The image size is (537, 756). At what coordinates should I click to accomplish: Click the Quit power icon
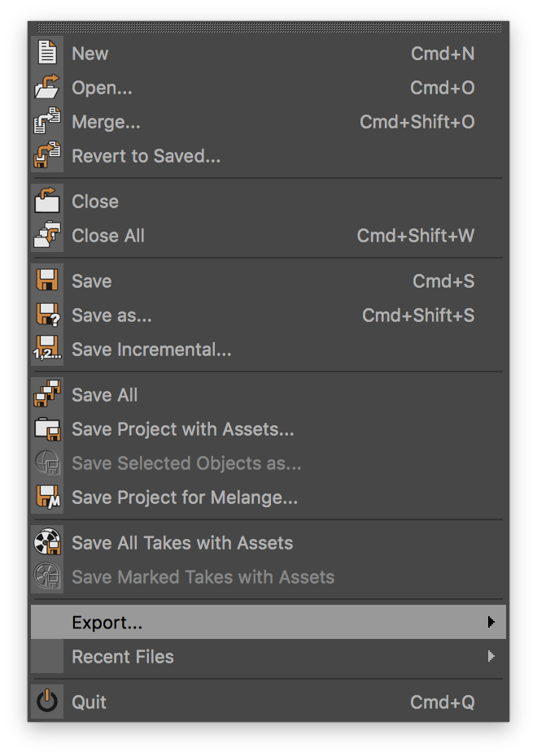point(47,702)
